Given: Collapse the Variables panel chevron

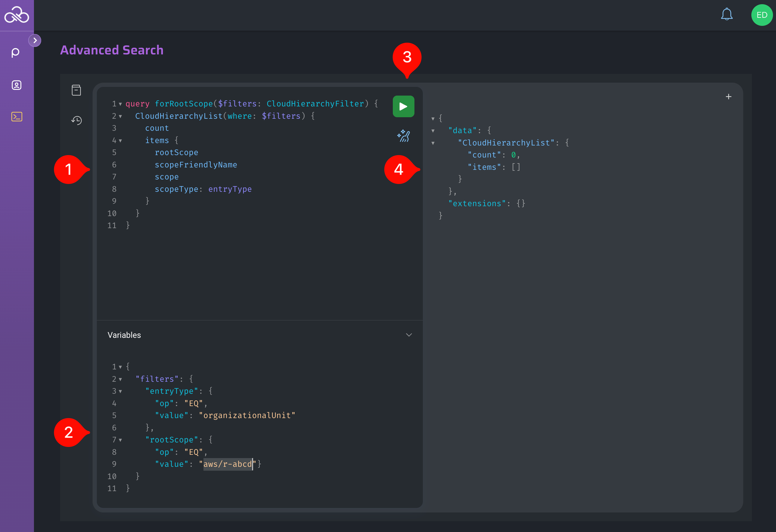Looking at the screenshot, I should (409, 335).
